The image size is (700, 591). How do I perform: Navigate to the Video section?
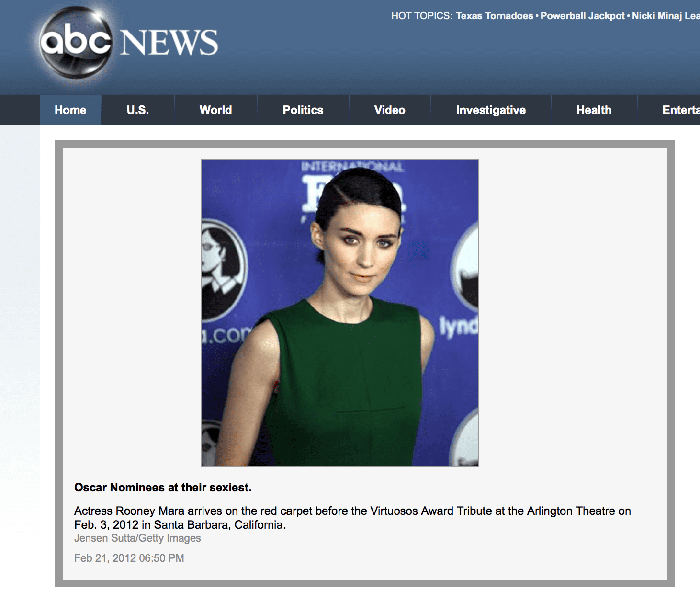pyautogui.click(x=389, y=110)
